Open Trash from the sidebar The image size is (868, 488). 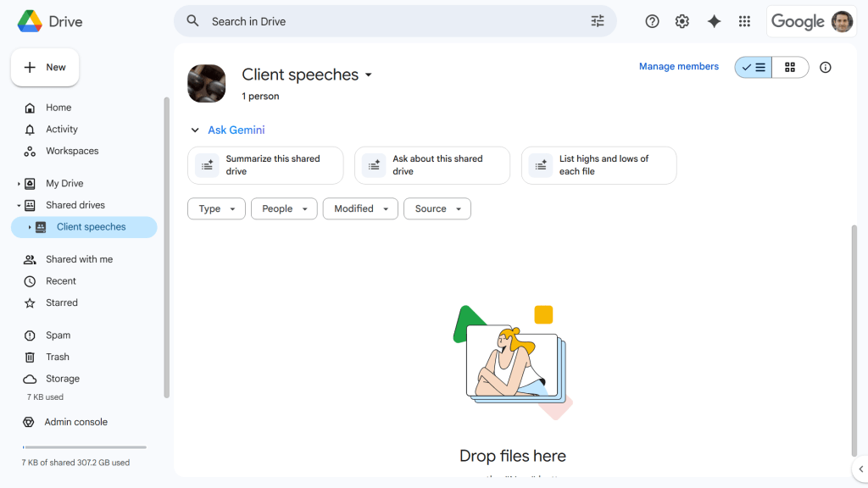coord(58,357)
